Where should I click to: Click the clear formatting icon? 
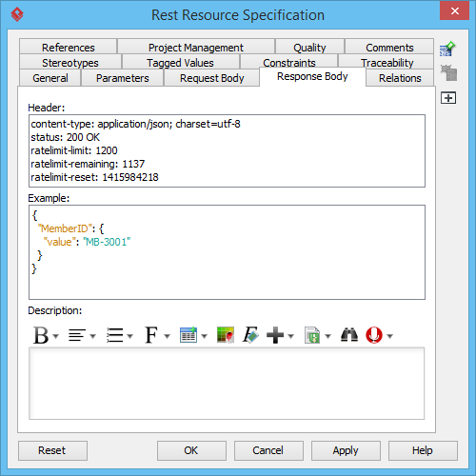250,335
